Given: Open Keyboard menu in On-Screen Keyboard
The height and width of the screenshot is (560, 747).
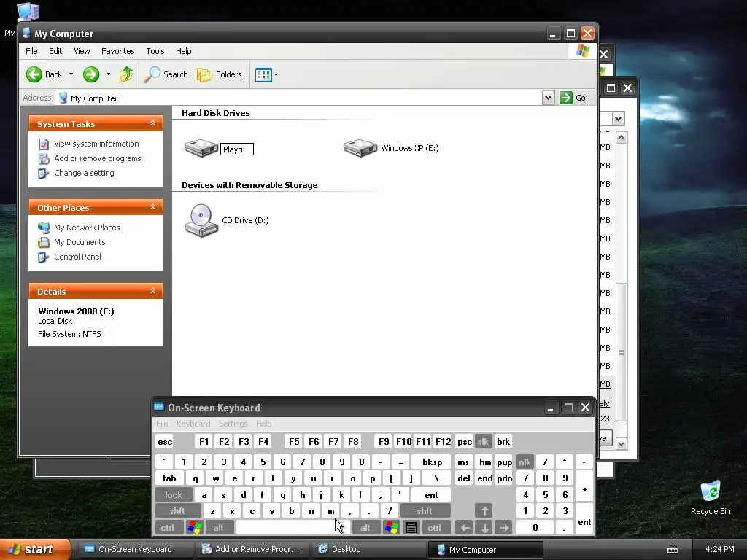Looking at the screenshot, I should click(x=193, y=424).
